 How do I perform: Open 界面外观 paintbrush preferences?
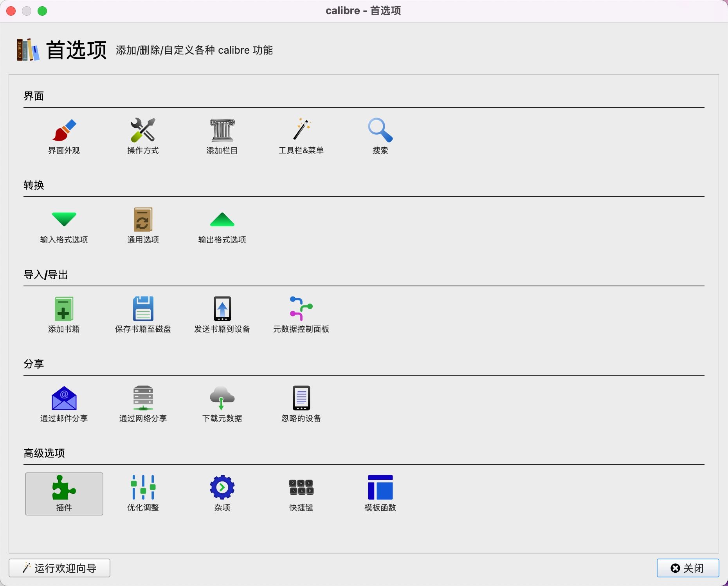[x=64, y=136]
